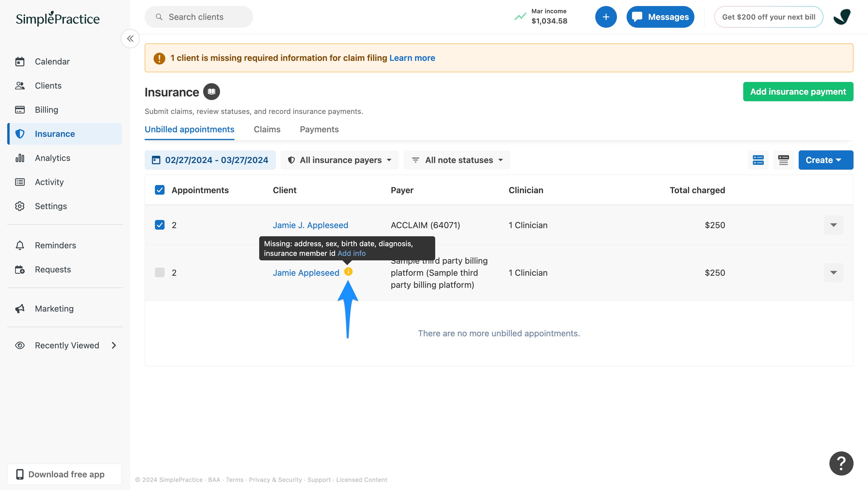
Task: Open the Jamie Appleseed client link
Action: tap(306, 273)
